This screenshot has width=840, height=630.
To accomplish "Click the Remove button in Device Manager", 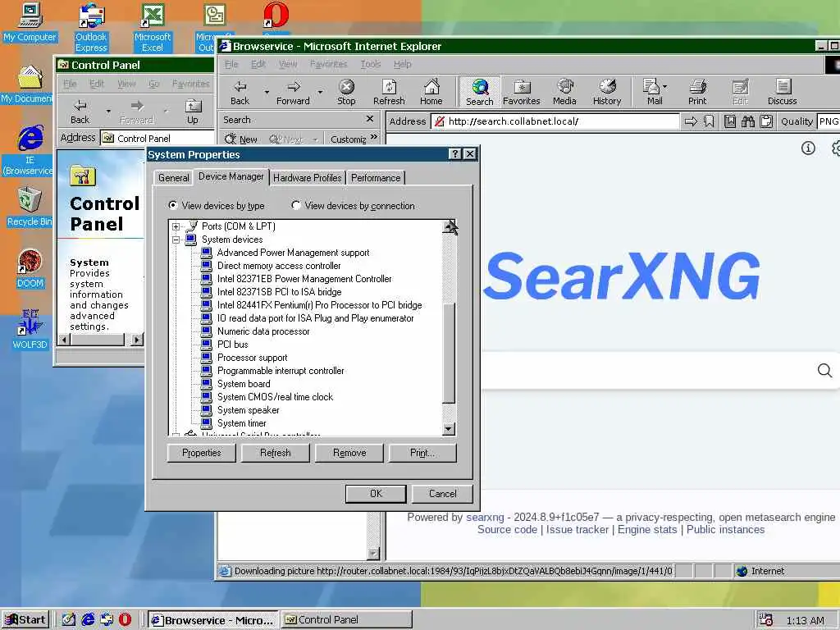I will pyautogui.click(x=349, y=453).
